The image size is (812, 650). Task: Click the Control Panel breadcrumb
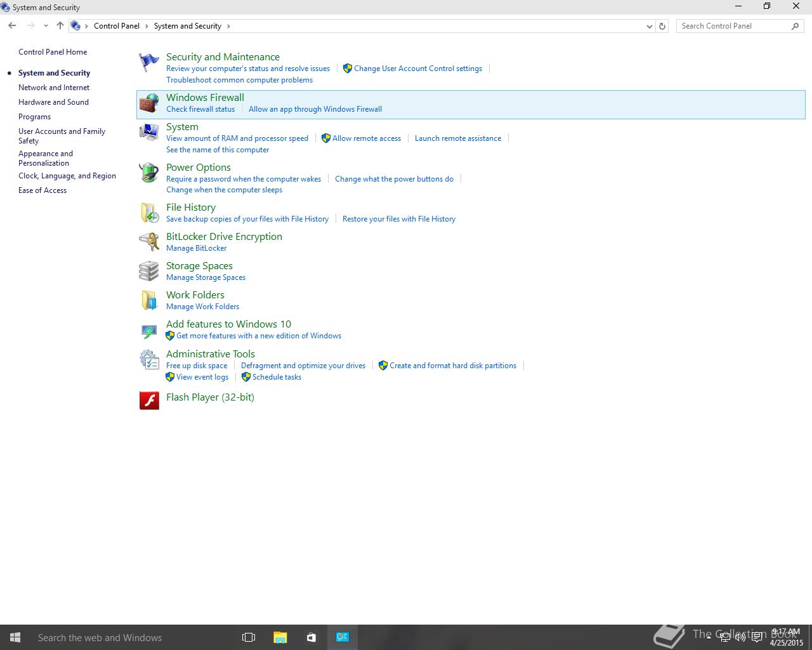117,26
